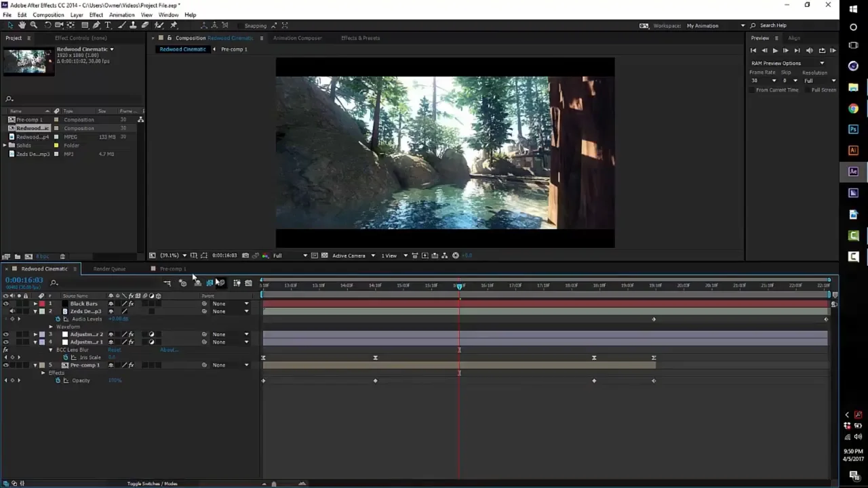Open the Composition menu
The width and height of the screenshot is (868, 488).
(48, 14)
